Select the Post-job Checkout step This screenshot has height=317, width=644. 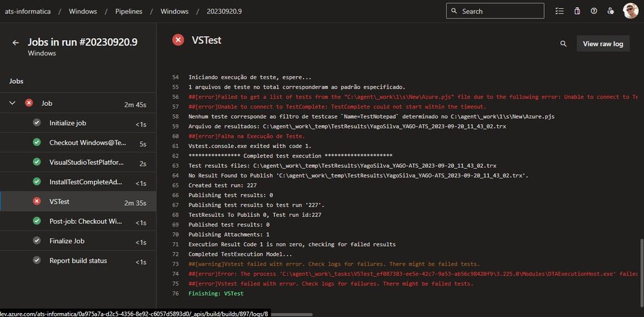pos(86,221)
